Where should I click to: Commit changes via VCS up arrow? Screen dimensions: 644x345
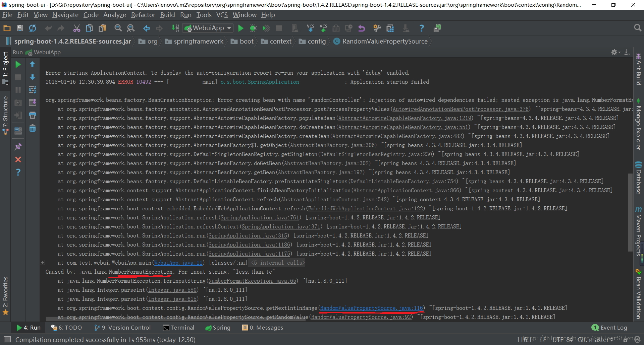tap(323, 28)
